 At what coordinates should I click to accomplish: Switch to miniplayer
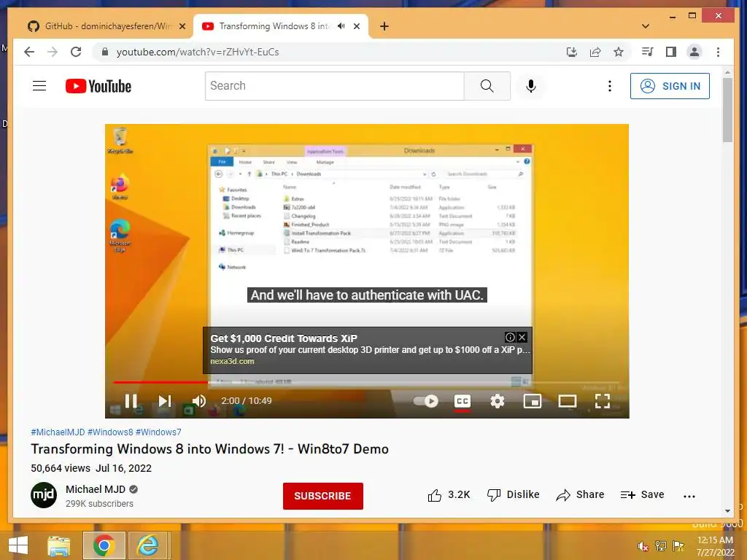click(532, 401)
